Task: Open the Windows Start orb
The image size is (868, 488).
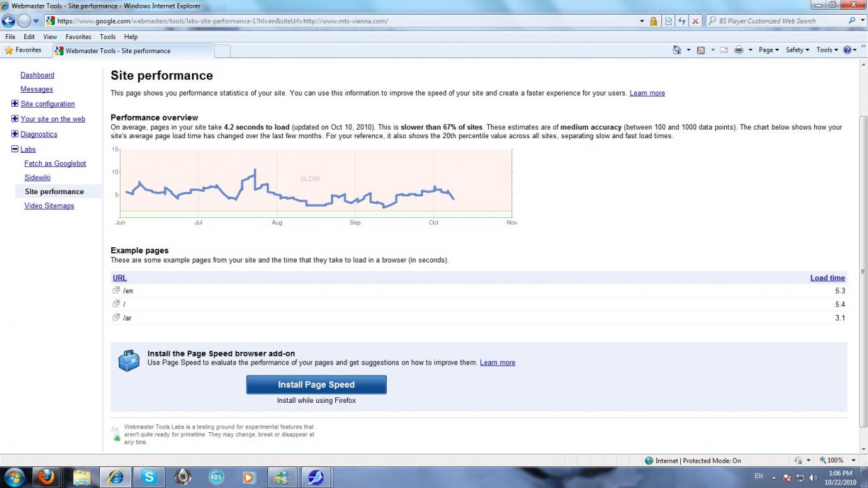Action: 13,477
